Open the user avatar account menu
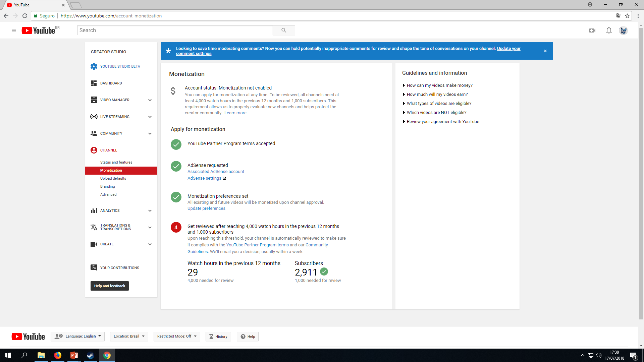 tap(623, 31)
